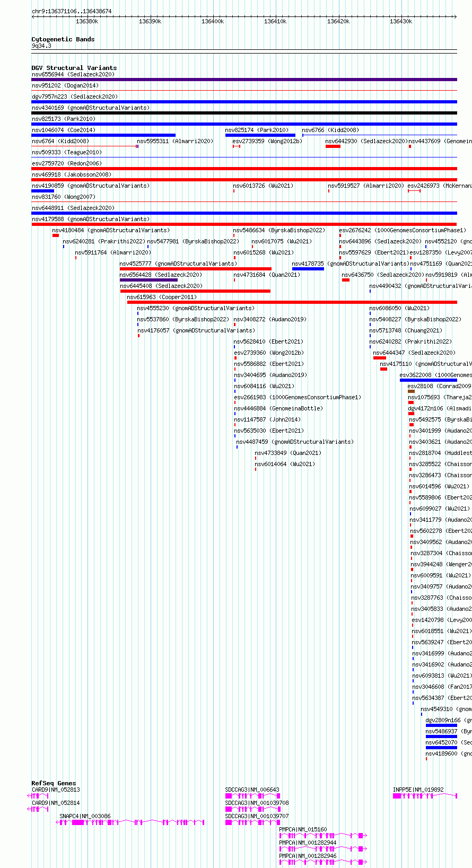
Task: Select nsv6013726 (Wu2021) variant label
Action: (264, 186)
